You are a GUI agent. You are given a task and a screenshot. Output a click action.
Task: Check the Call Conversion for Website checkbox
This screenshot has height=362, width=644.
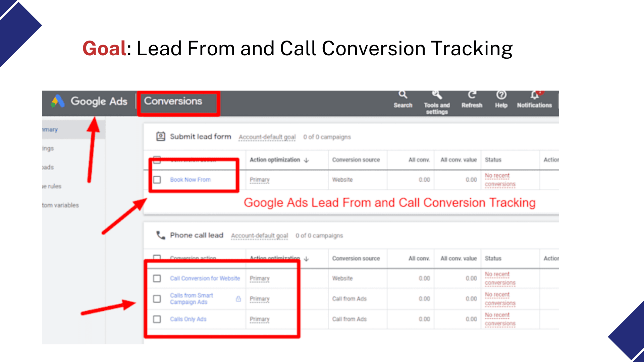pyautogui.click(x=157, y=278)
